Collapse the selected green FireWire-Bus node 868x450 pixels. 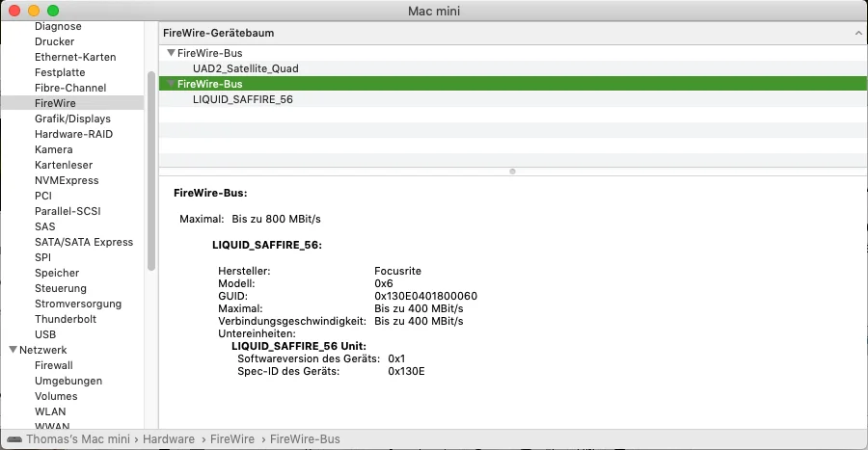pos(171,84)
